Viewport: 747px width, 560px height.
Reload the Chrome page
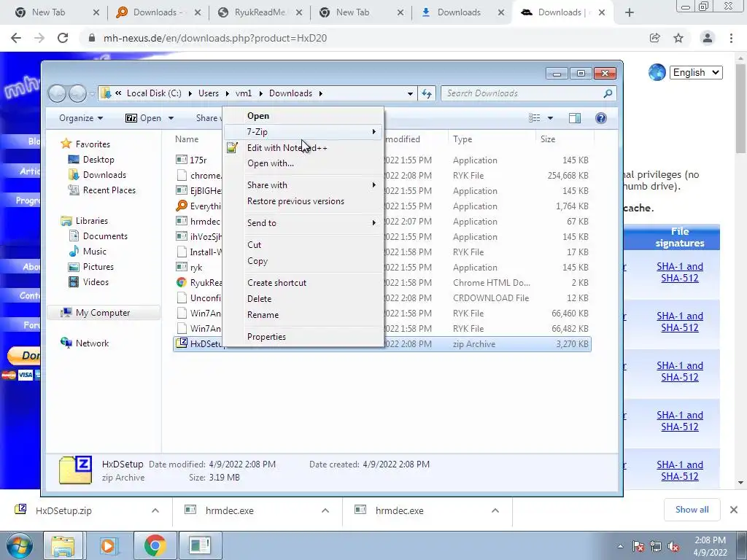[x=63, y=38]
